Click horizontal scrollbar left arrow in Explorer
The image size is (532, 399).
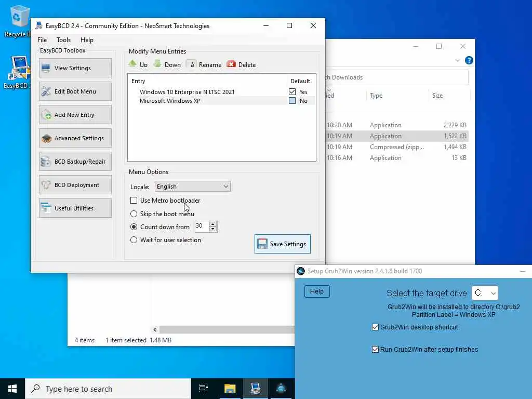[155, 329]
